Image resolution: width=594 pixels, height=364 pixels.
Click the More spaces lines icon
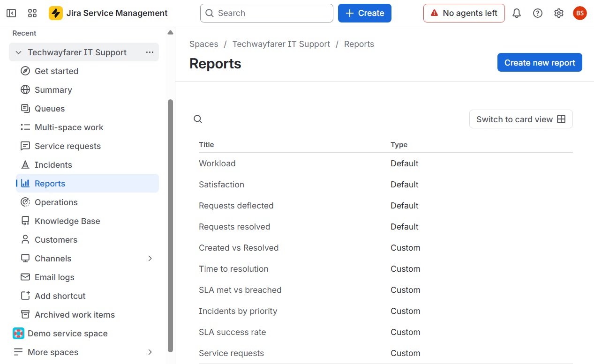(x=18, y=352)
